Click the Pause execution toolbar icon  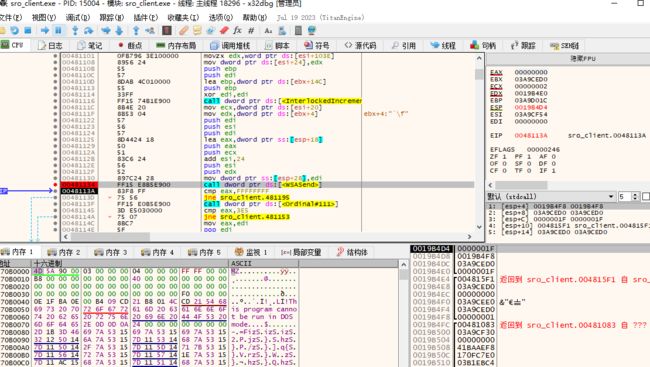[58, 30]
